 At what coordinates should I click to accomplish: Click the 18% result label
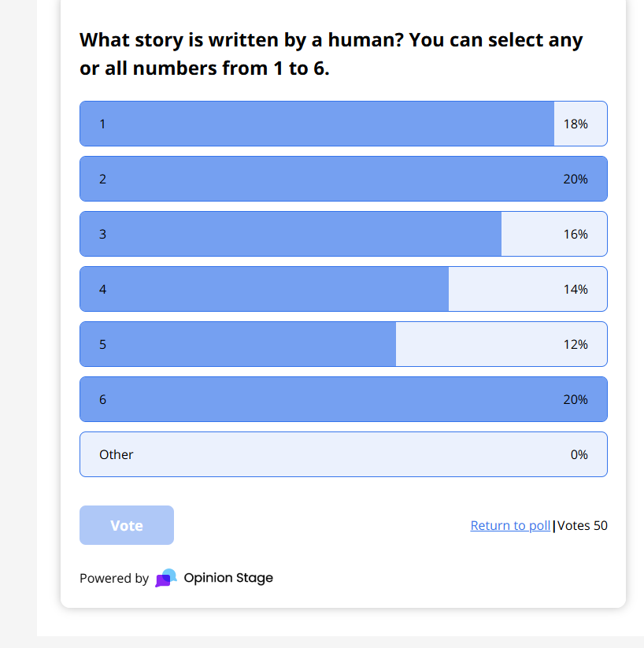coord(576,124)
